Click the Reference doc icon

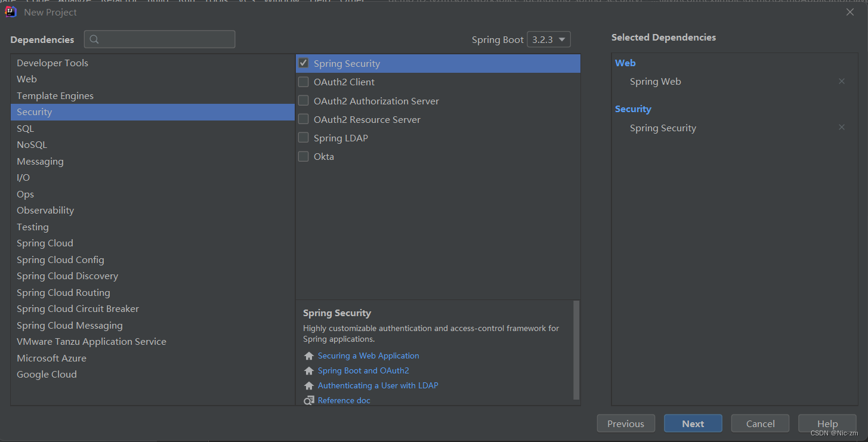pos(309,400)
